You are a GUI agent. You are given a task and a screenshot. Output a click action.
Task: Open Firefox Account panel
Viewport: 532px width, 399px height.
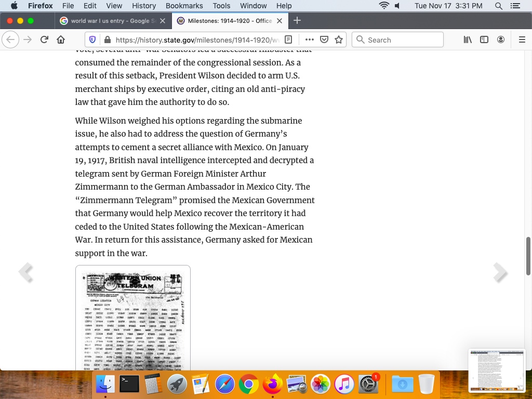[501, 40]
